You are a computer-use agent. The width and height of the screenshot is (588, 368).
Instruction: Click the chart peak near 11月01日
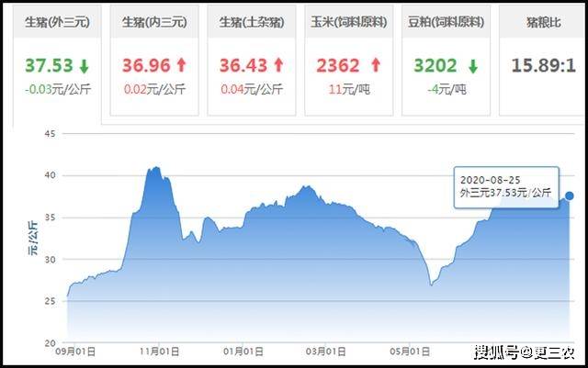click(x=155, y=168)
